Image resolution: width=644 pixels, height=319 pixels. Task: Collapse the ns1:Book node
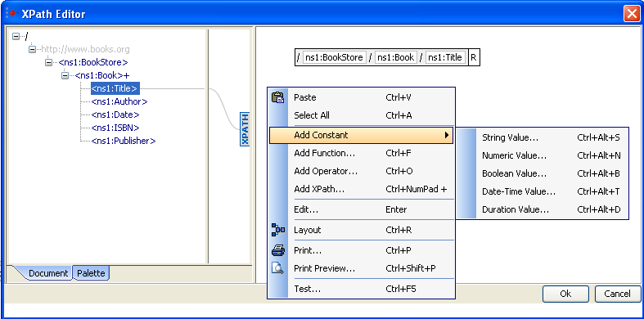click(x=65, y=76)
